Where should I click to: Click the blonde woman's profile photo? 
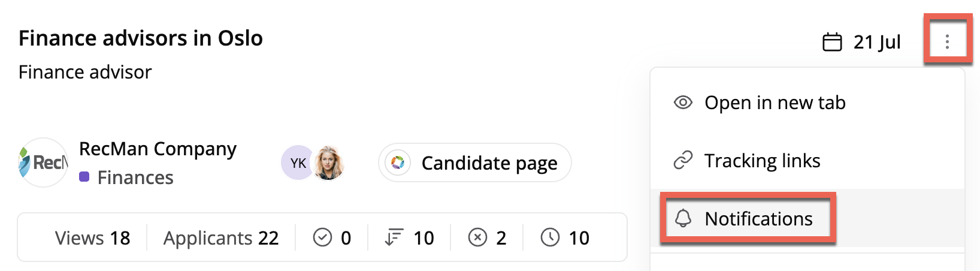[328, 162]
